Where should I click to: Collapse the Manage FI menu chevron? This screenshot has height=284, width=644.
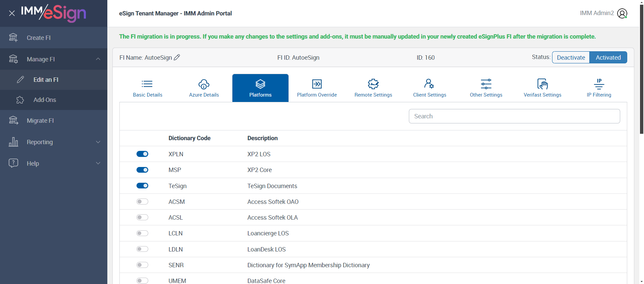[x=98, y=59]
